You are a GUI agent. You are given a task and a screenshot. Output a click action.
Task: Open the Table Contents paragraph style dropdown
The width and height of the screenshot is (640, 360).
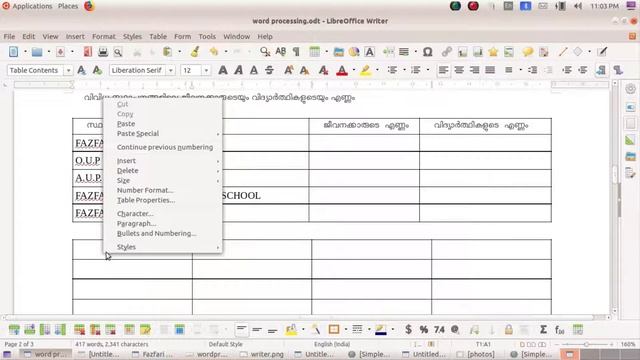[x=68, y=71]
